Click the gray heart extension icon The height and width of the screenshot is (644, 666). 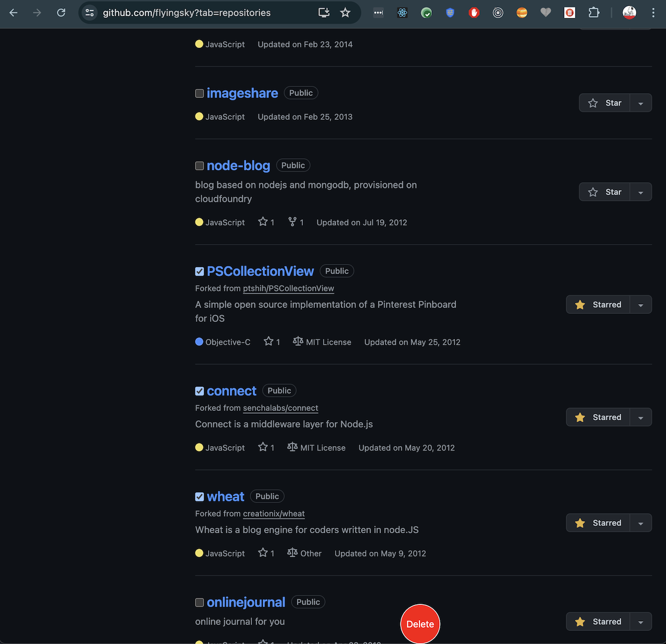click(546, 12)
